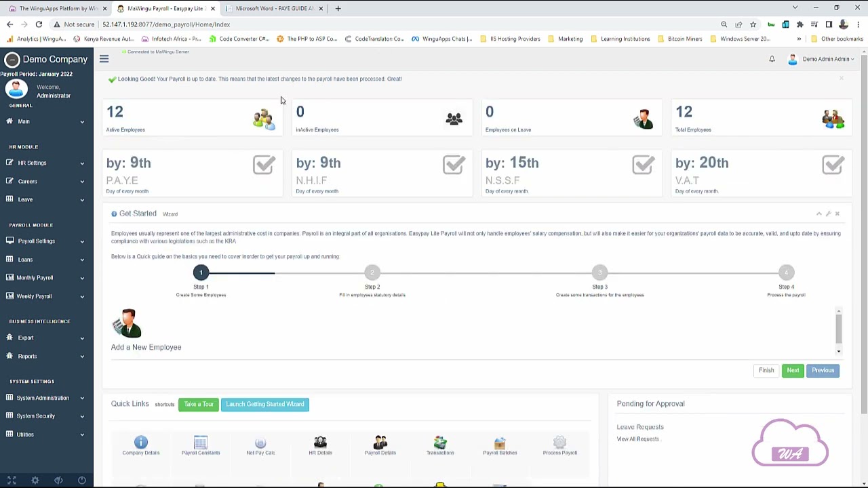
Task: Click the Finish wizard button
Action: (766, 370)
